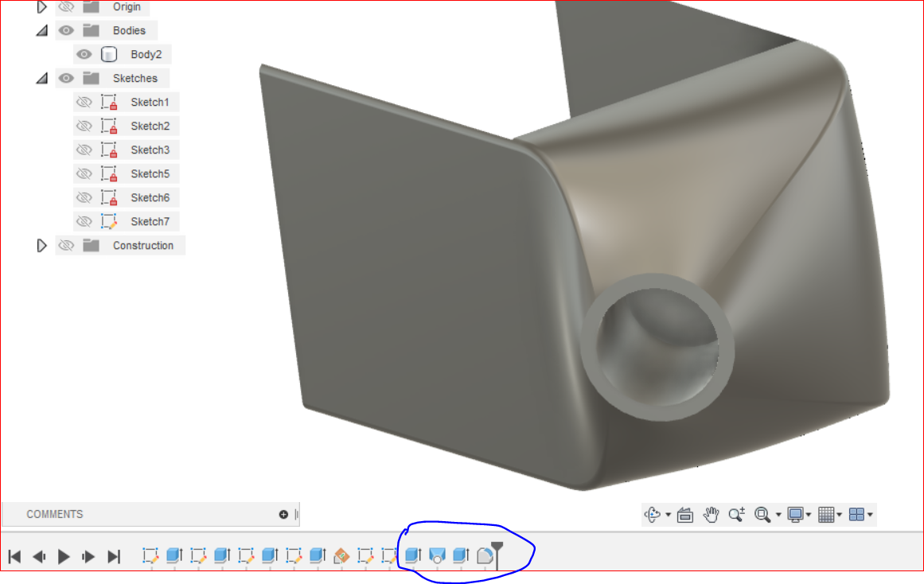Select the Loft feature in the timeline
This screenshot has height=584, width=924.
tap(437, 555)
